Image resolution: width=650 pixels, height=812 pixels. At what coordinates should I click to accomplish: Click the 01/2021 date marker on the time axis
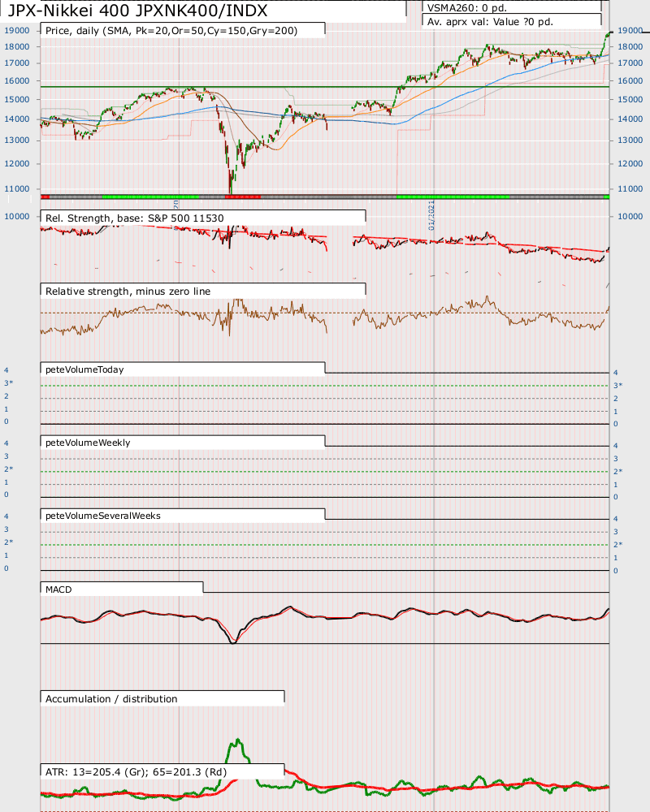click(431, 216)
